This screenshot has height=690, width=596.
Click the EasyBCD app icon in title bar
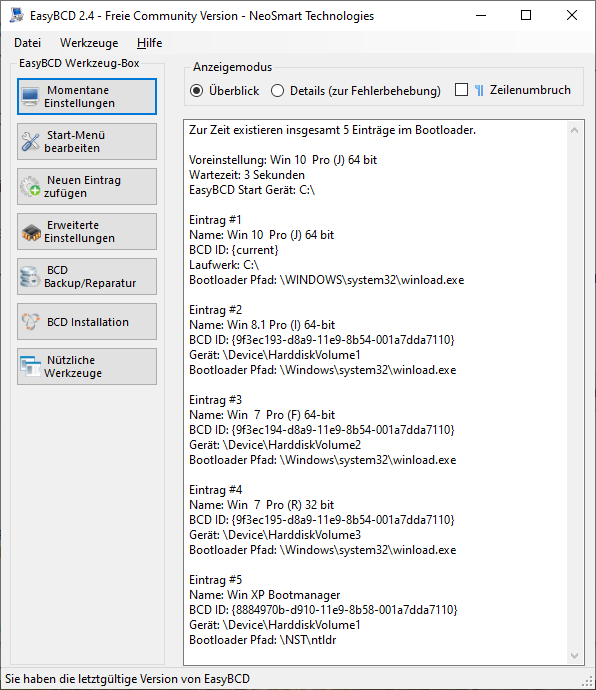click(x=17, y=15)
